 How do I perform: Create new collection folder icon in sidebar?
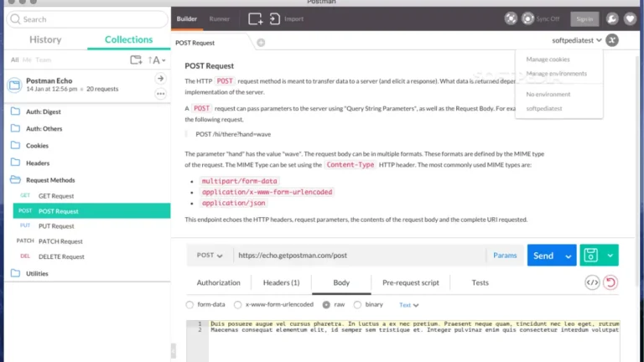pyautogui.click(x=136, y=60)
